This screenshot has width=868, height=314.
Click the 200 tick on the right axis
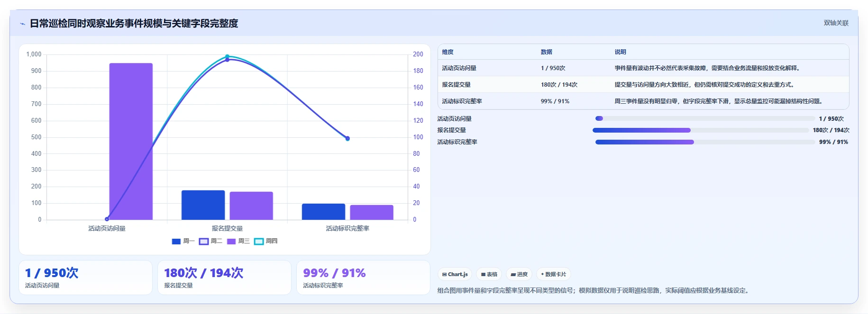point(418,54)
